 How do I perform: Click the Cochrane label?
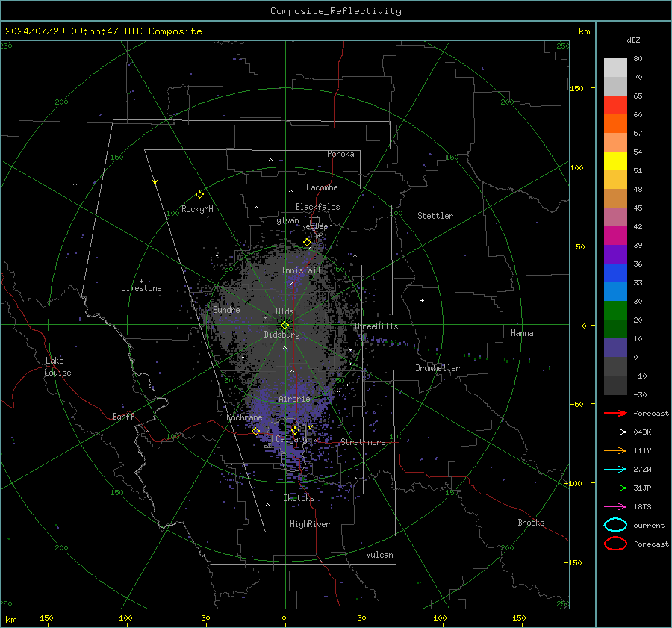tap(244, 417)
